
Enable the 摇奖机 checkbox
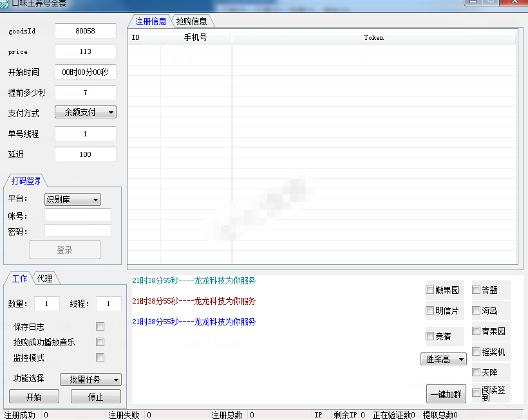coord(476,352)
